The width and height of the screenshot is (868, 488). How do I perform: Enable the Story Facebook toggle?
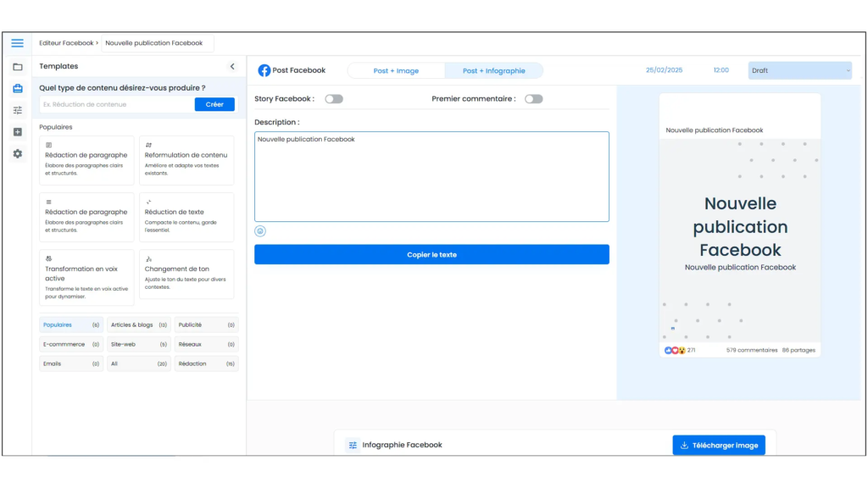click(x=334, y=99)
